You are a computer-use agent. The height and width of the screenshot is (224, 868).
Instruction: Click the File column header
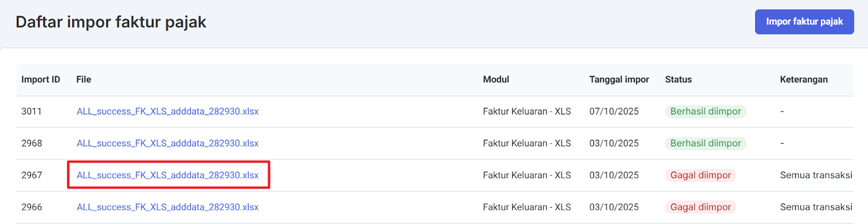click(x=84, y=79)
